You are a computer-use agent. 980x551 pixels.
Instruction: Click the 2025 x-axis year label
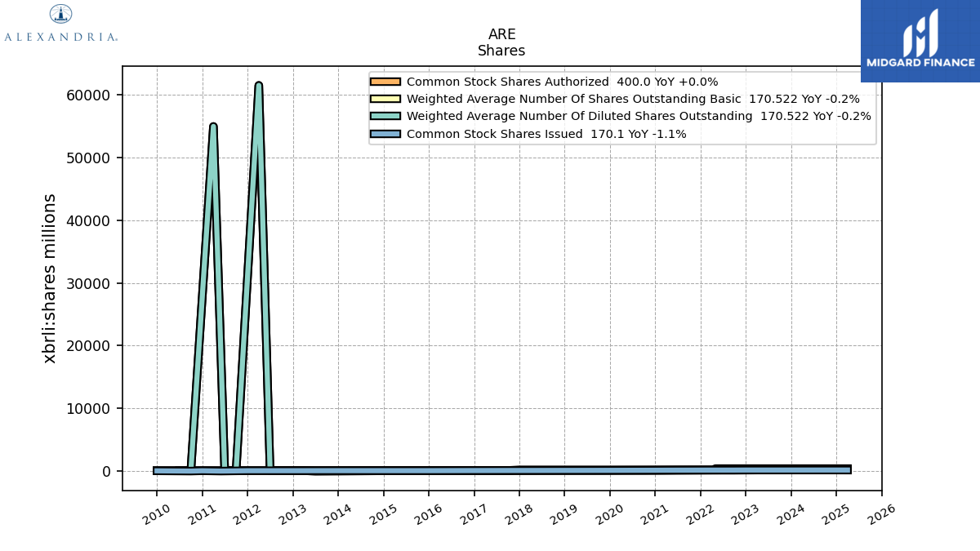(x=836, y=513)
